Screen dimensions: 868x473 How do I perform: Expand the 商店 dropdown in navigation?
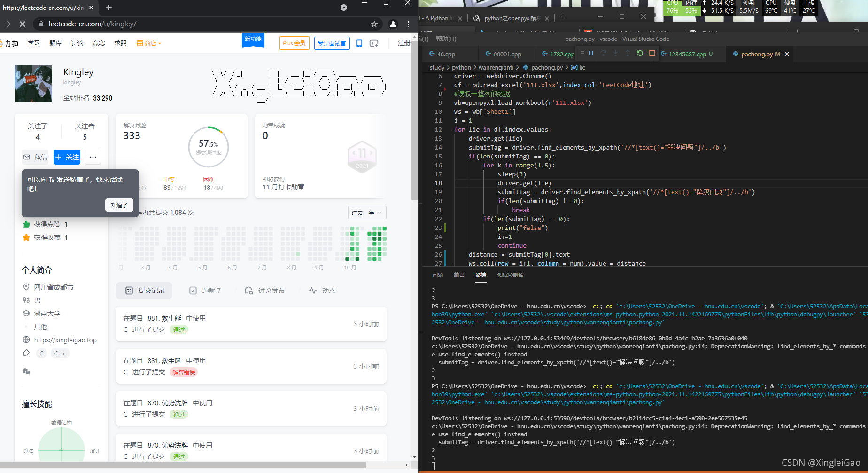pos(149,43)
